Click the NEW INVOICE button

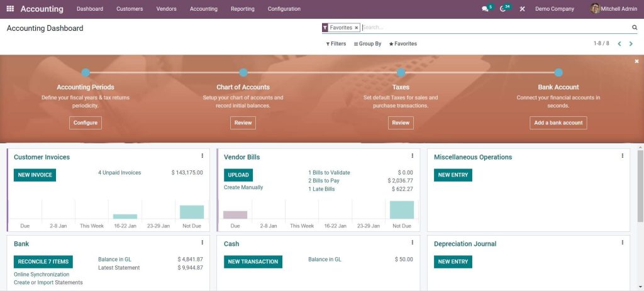(35, 175)
